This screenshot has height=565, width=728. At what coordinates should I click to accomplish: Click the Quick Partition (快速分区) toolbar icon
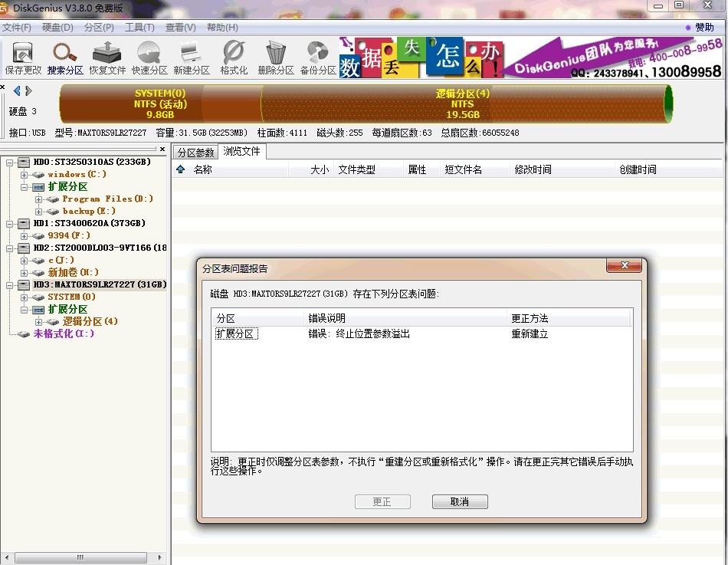click(149, 58)
